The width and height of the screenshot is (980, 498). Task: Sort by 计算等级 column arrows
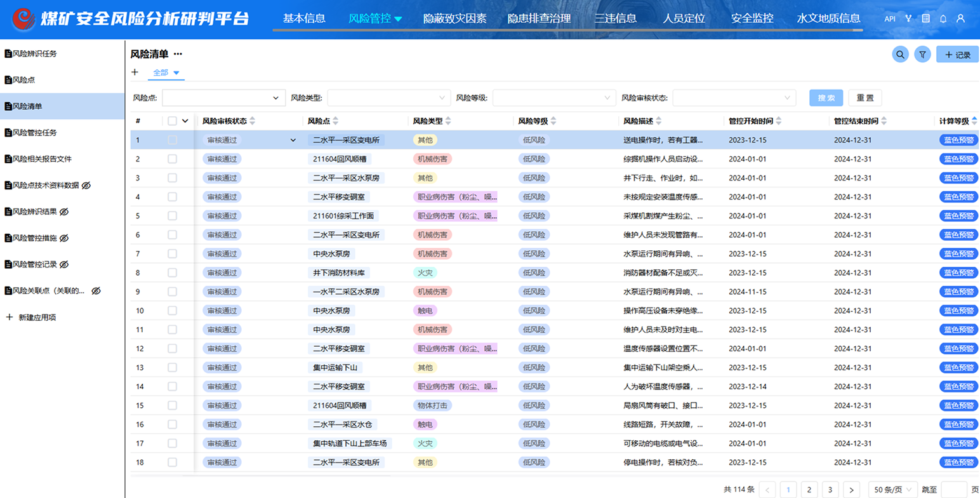point(974,121)
